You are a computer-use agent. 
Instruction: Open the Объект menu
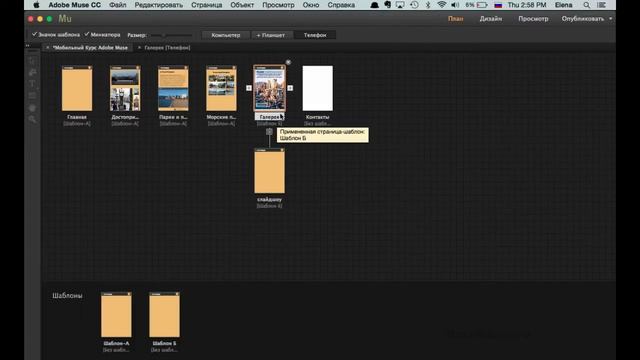(x=242, y=5)
